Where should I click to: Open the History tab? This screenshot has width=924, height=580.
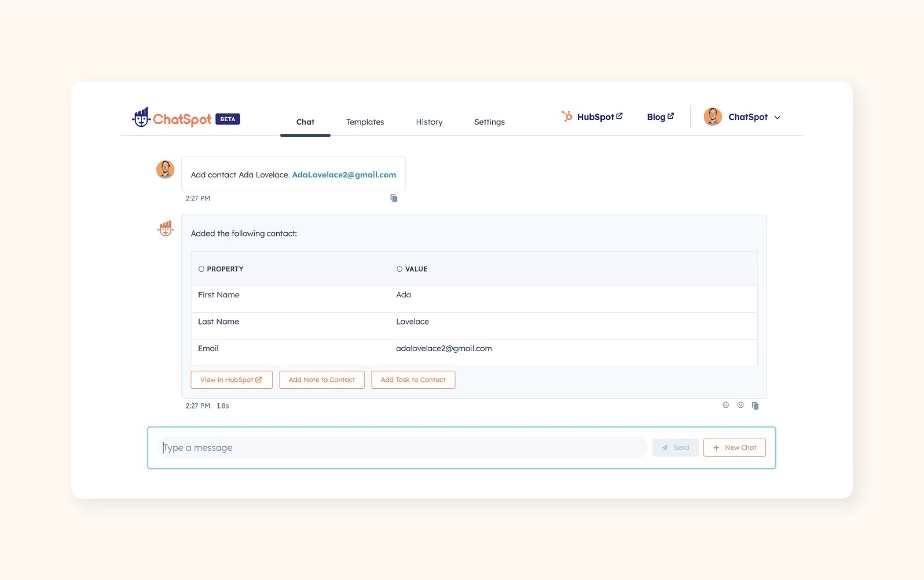click(429, 122)
